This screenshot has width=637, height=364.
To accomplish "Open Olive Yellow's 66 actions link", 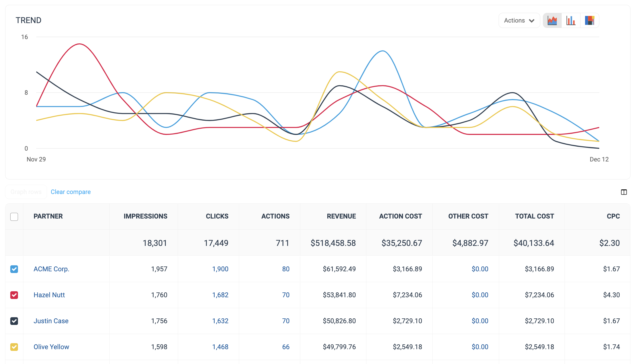I will (286, 347).
